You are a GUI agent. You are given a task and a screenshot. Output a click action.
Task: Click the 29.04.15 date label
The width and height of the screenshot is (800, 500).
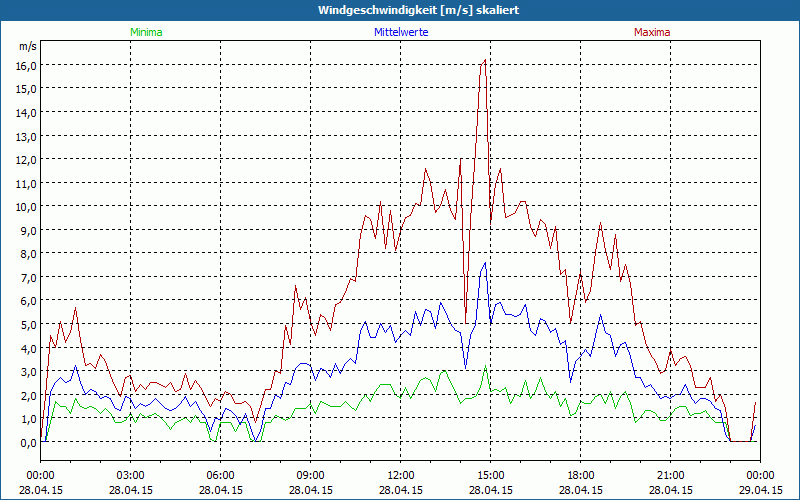761,491
